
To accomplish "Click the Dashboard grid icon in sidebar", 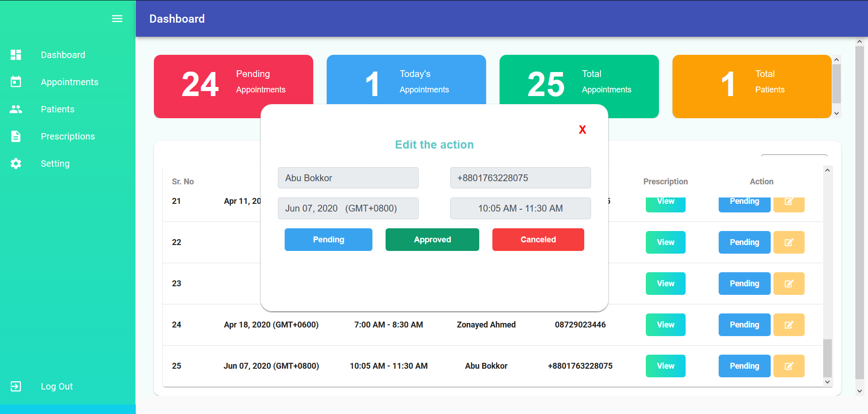I will pyautogui.click(x=16, y=55).
